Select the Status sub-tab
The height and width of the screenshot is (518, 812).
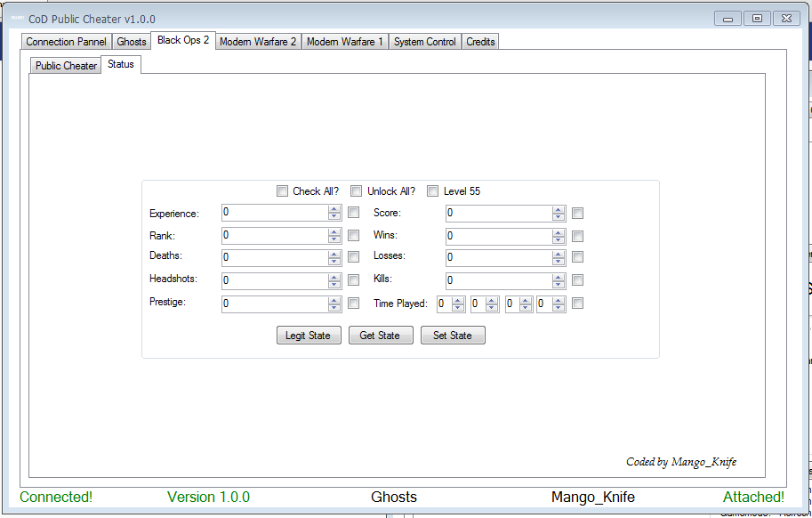[x=121, y=64]
